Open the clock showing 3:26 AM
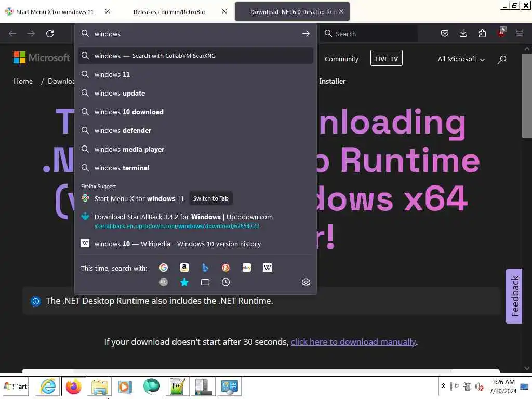Viewport: 532px width, 399px height. tap(503, 387)
